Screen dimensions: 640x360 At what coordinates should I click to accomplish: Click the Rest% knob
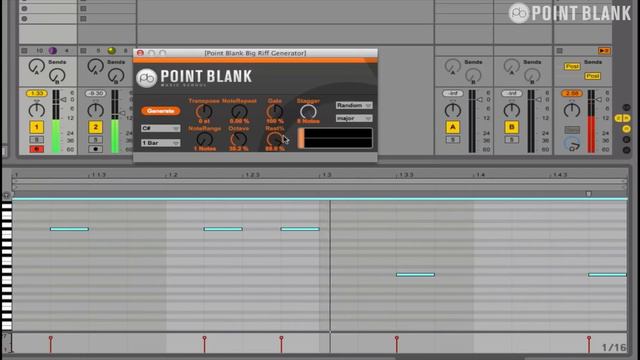[x=274, y=139]
